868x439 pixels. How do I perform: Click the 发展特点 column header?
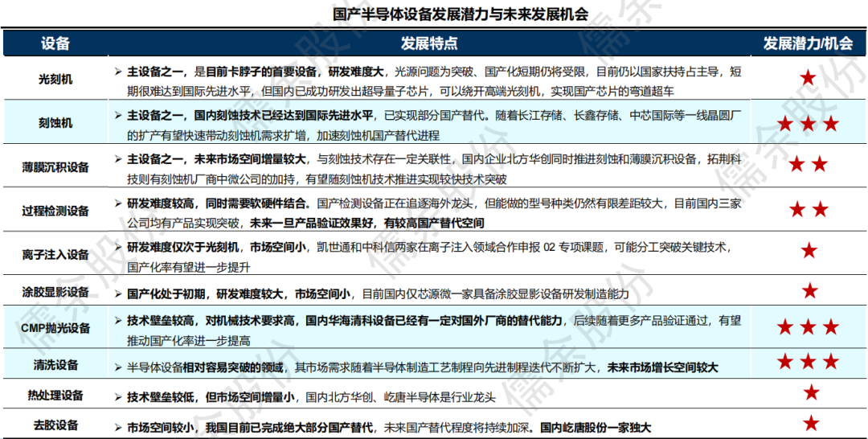click(429, 43)
